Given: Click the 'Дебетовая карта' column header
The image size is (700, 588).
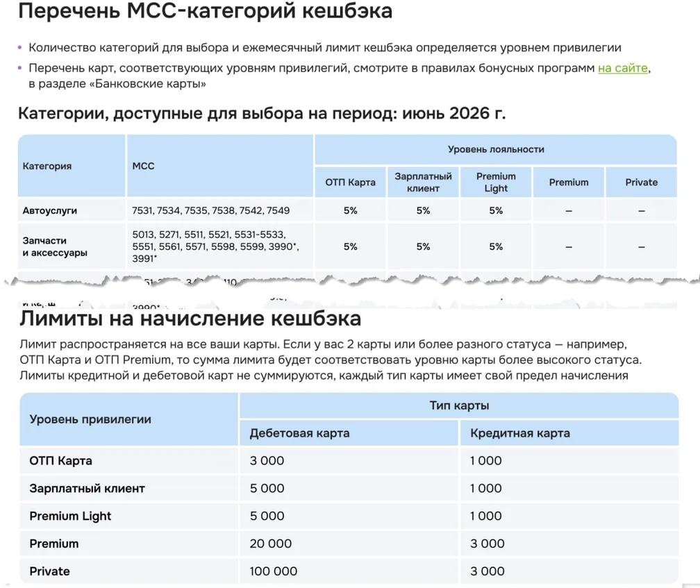Looking at the screenshot, I should point(349,433).
